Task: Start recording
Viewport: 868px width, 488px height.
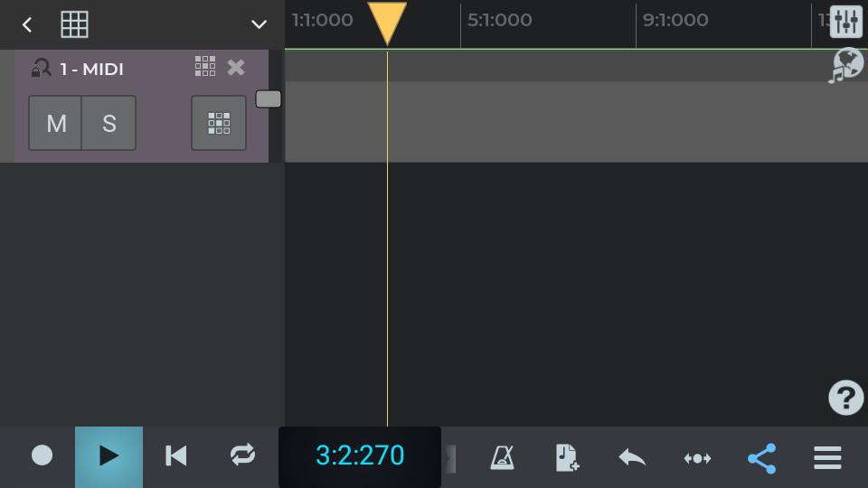Action: click(42, 455)
